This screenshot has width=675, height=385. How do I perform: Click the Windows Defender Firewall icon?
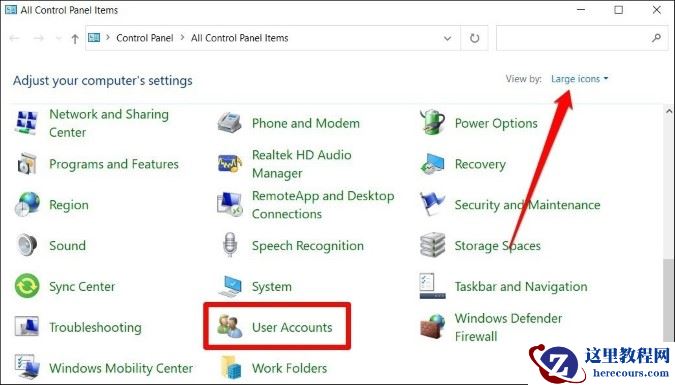tap(432, 327)
